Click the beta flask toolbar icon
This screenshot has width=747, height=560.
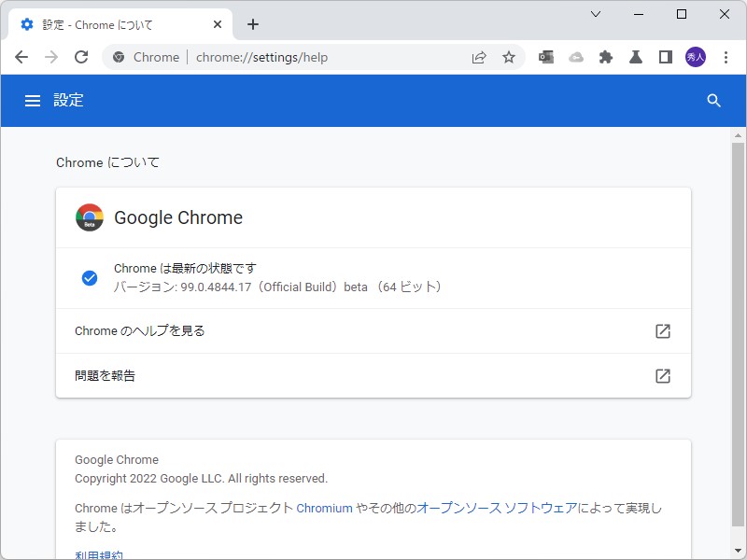tap(636, 57)
